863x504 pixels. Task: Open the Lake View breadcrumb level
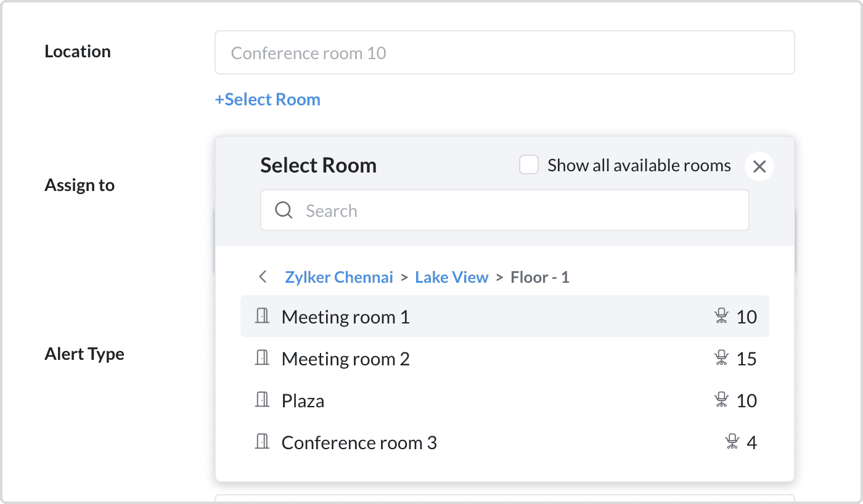coord(452,277)
